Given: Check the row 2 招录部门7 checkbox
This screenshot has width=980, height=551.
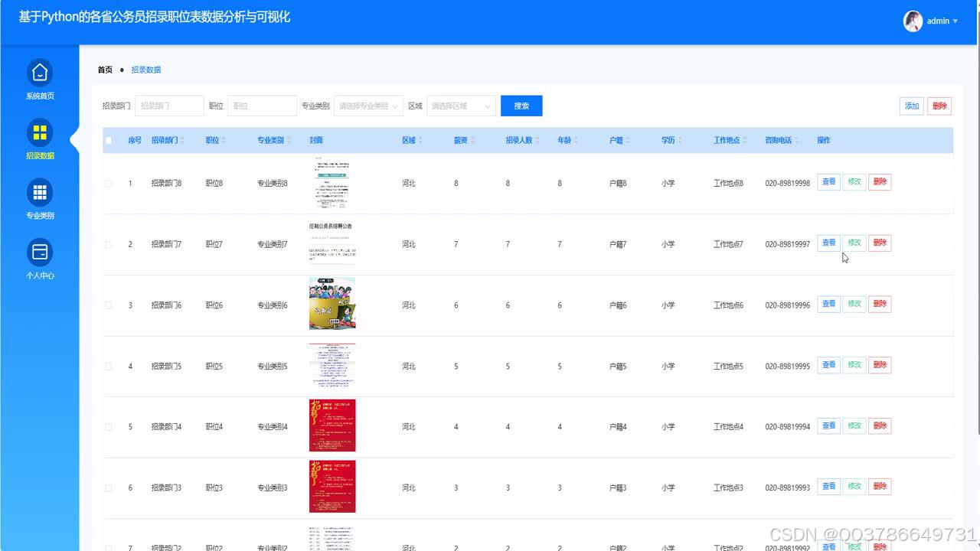Looking at the screenshot, I should pos(108,245).
